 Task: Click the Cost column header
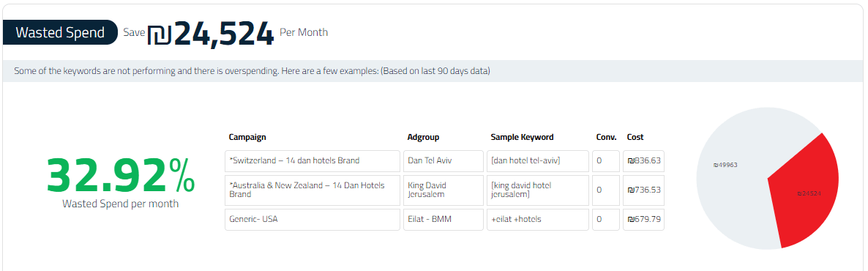(x=635, y=137)
